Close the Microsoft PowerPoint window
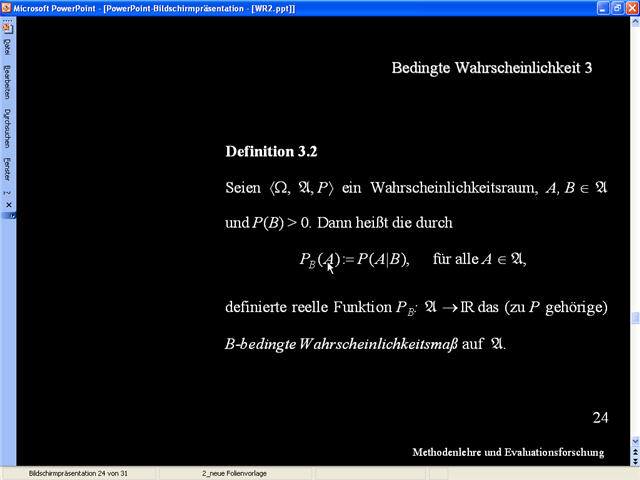The height and width of the screenshot is (480, 640). click(630, 8)
